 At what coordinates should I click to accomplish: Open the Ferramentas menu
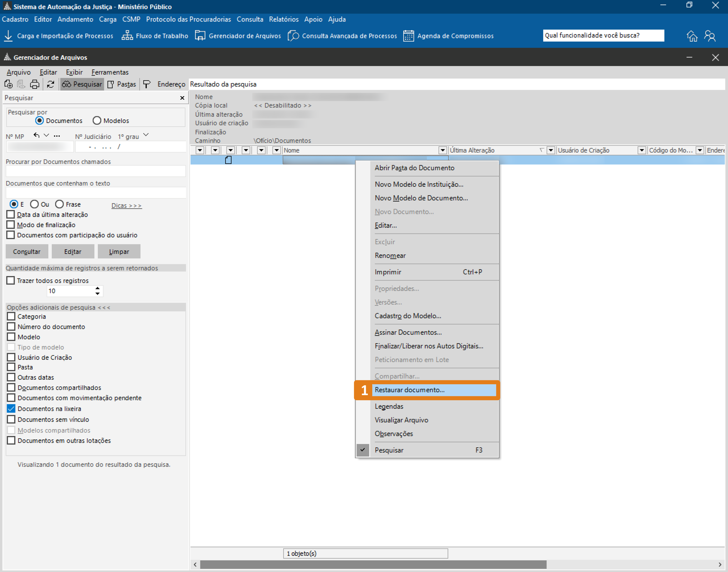tap(110, 72)
